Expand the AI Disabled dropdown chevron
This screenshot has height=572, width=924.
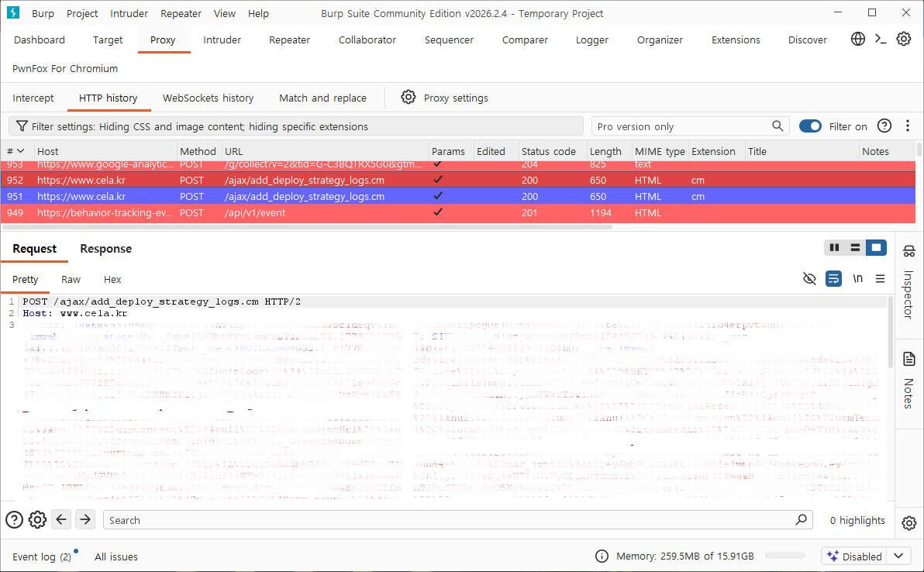tap(898, 556)
